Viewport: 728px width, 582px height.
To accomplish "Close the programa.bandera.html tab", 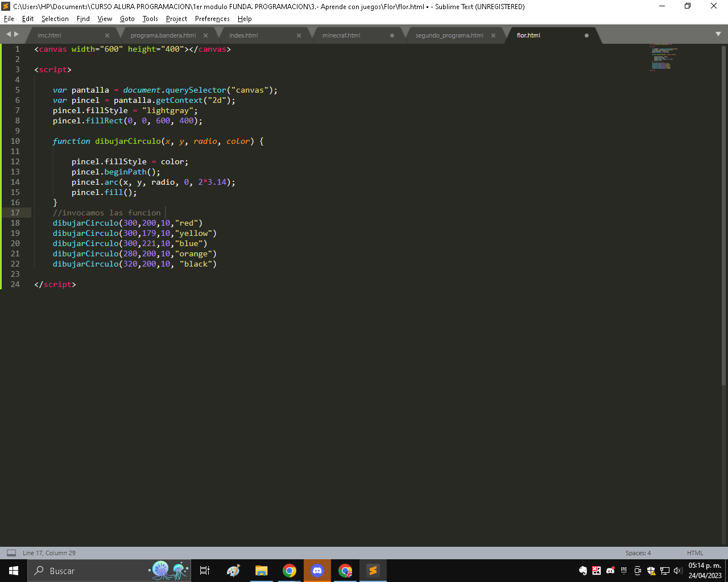I will (x=205, y=35).
